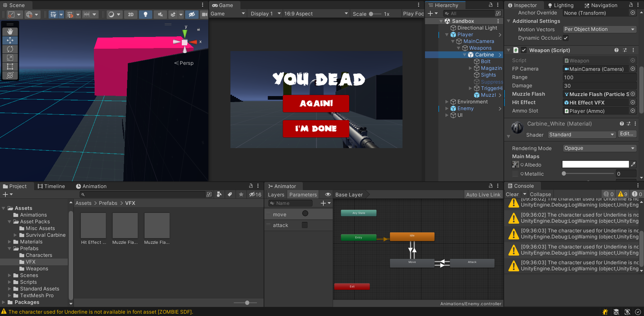Toggle Dynamic Occlusion checkbox

[566, 38]
